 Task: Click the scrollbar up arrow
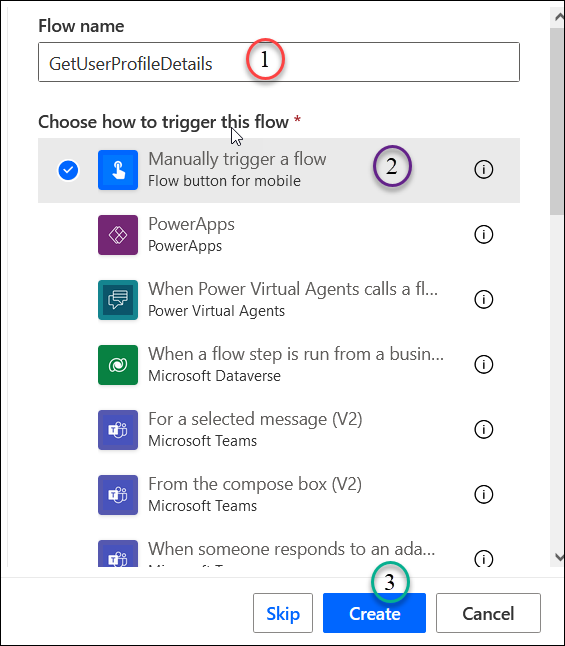[x=559, y=17]
